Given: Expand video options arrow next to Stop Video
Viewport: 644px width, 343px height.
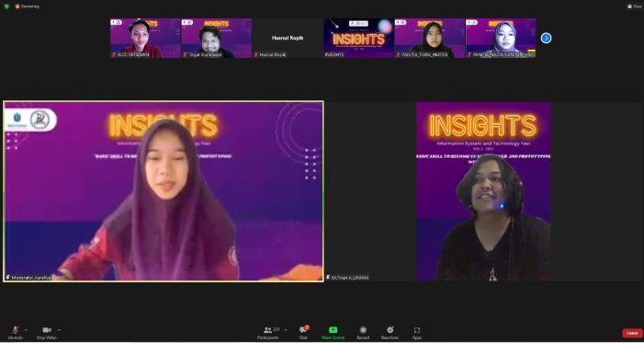Looking at the screenshot, I should 59,330.
